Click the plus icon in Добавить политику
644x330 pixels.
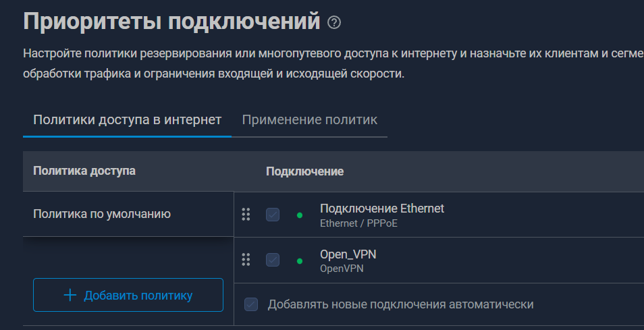(x=70, y=295)
